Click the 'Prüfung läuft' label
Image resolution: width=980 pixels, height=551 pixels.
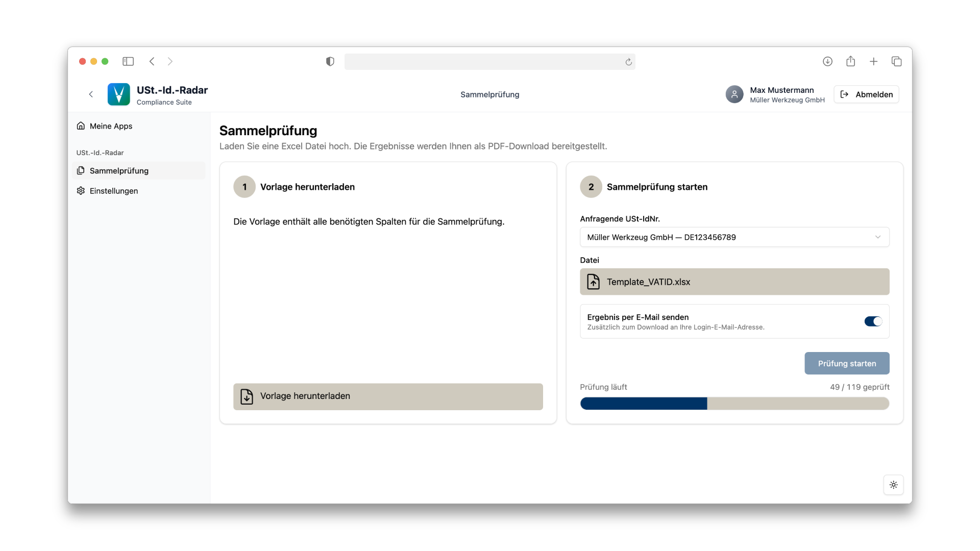tap(603, 387)
